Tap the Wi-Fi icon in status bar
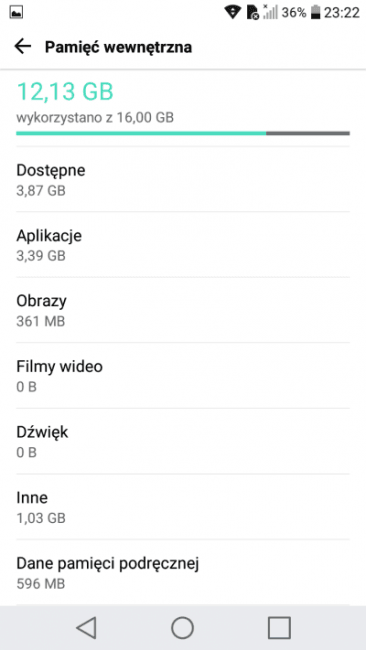The image size is (366, 650). (x=233, y=13)
